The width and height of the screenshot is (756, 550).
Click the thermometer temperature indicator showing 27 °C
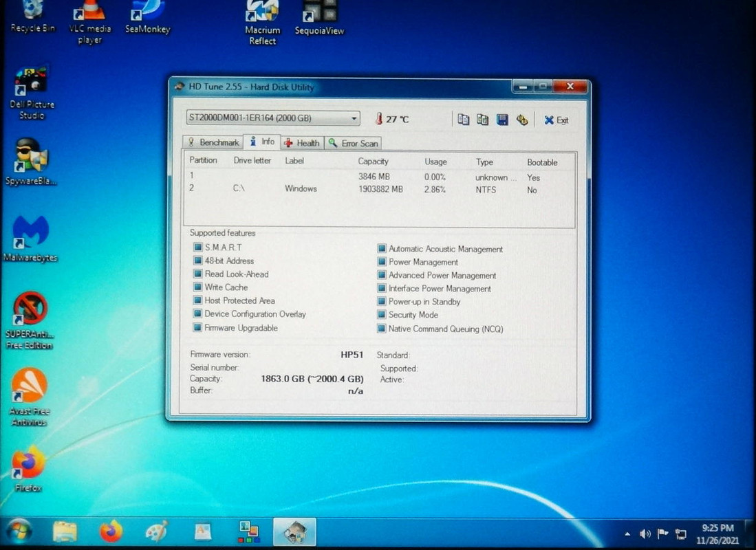pyautogui.click(x=391, y=118)
